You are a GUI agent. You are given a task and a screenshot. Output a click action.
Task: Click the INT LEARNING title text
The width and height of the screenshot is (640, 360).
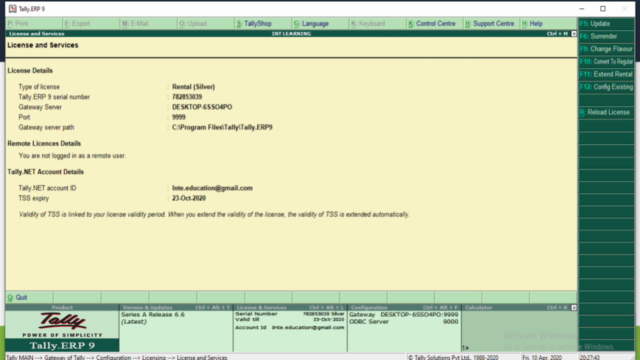click(291, 33)
